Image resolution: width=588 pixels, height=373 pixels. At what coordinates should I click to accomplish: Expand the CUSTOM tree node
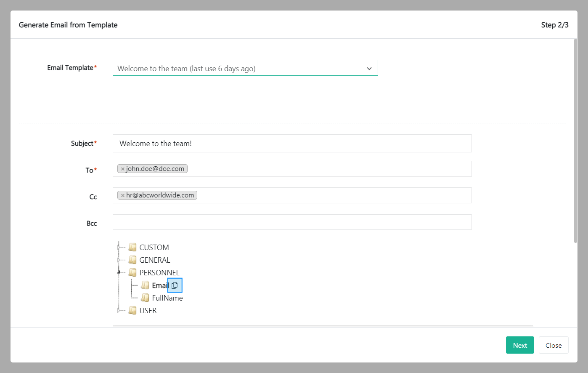(119, 248)
